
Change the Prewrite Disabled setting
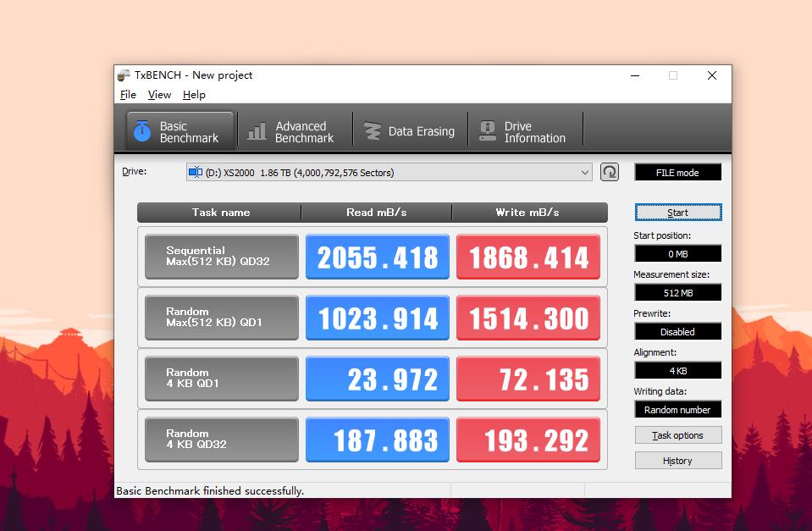point(678,331)
